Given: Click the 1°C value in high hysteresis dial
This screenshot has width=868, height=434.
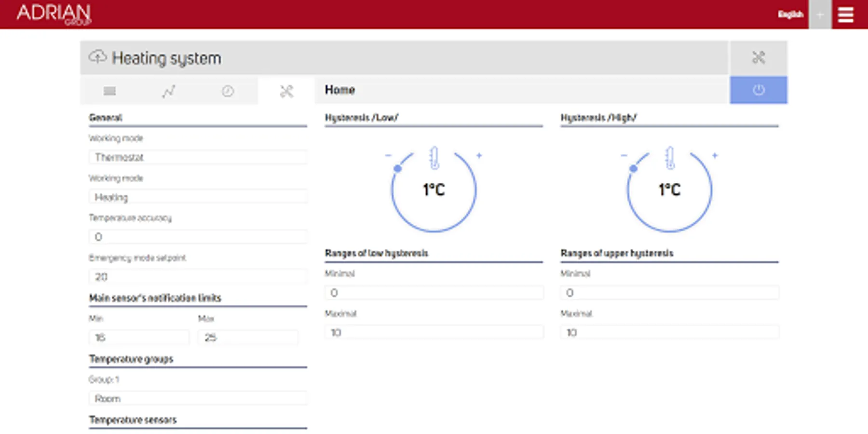Looking at the screenshot, I should click(x=670, y=190).
